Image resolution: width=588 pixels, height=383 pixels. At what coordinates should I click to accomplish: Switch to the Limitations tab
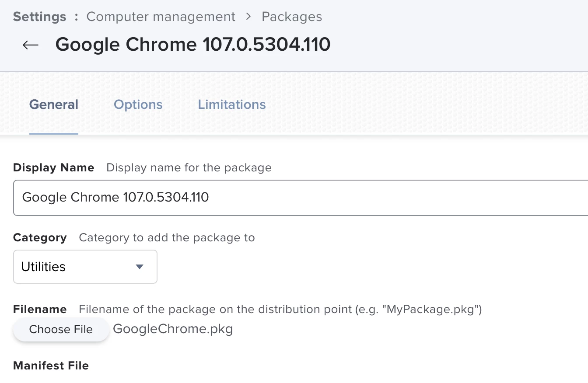tap(232, 104)
